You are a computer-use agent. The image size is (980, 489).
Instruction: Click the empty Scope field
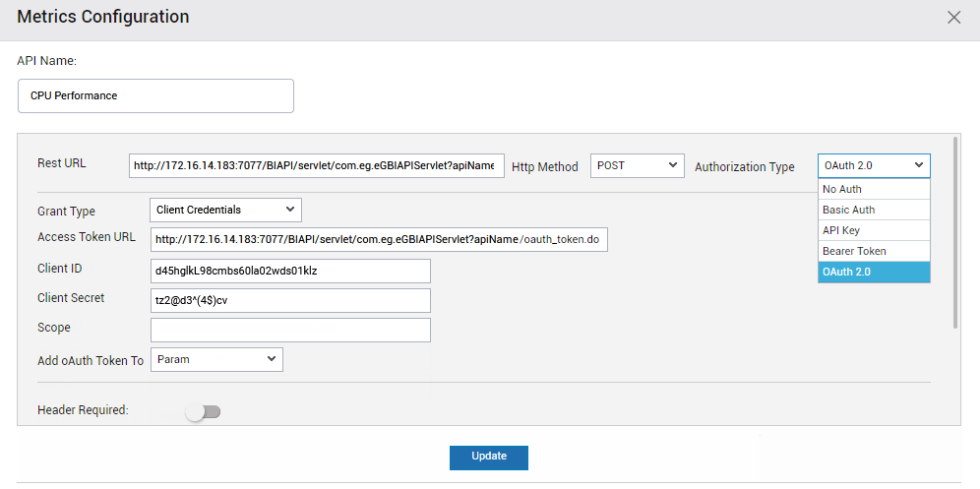tap(290, 331)
